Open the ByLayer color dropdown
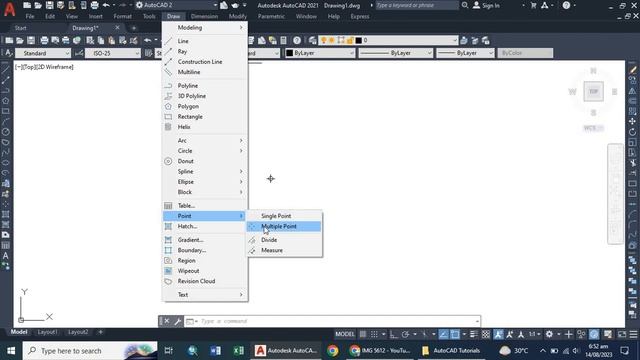This screenshot has width=640, height=360. coord(320,53)
